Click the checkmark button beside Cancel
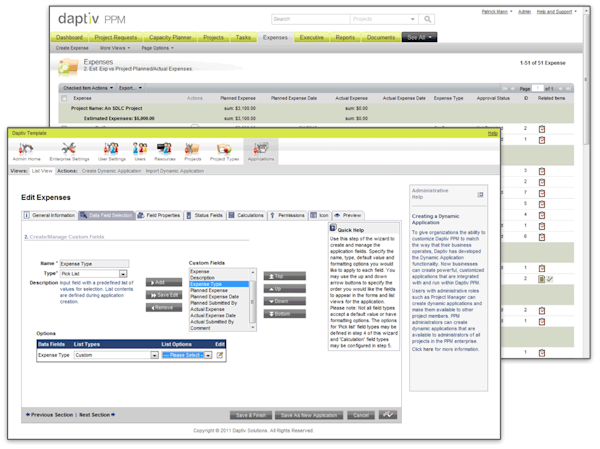 point(388,415)
